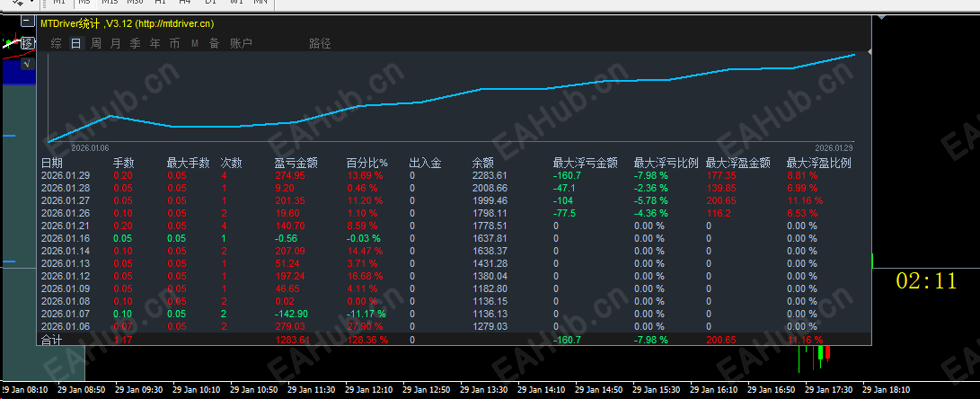
Task: Click the -0.56 loss value
Action: 287,238
